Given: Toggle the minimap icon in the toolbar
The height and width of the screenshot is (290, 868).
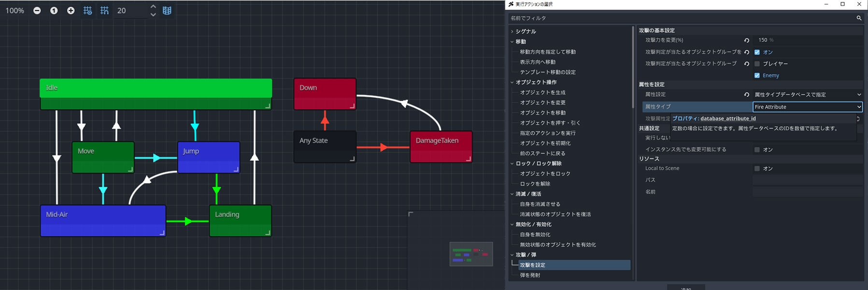Looking at the screenshot, I should click(167, 11).
